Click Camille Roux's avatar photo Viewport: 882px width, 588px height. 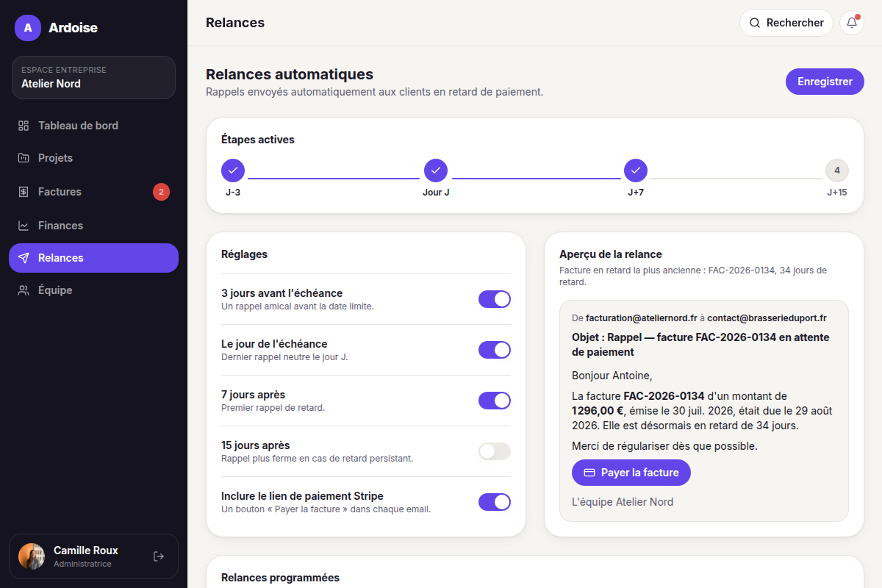[x=32, y=556]
